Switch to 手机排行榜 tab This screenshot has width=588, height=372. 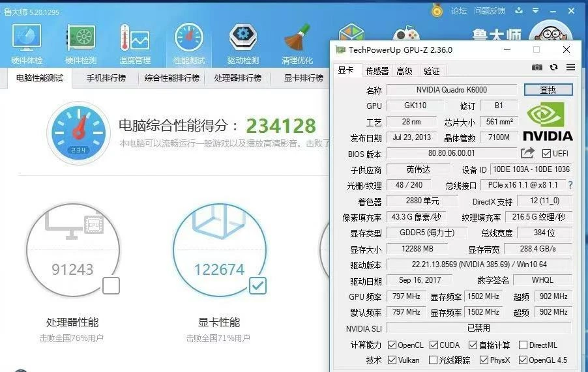click(106, 78)
